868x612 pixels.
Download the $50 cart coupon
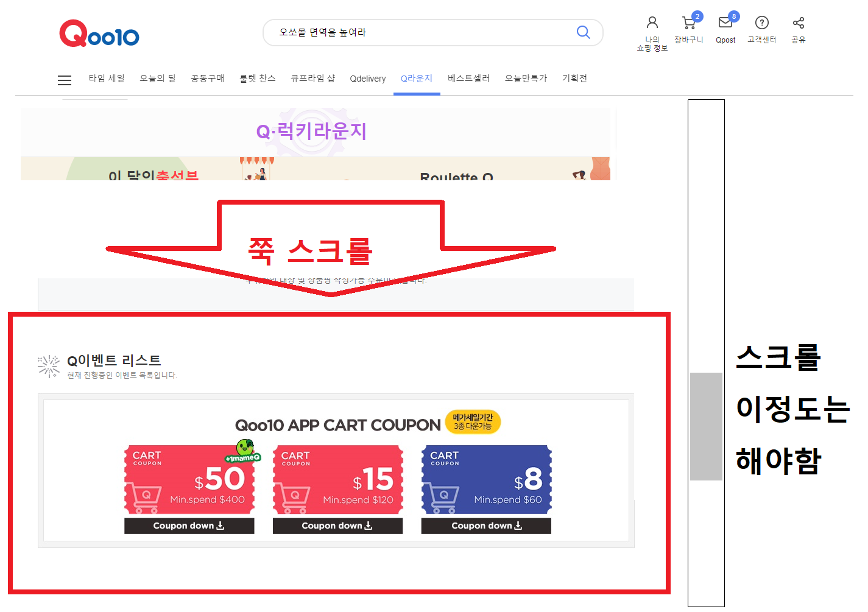coord(189,526)
